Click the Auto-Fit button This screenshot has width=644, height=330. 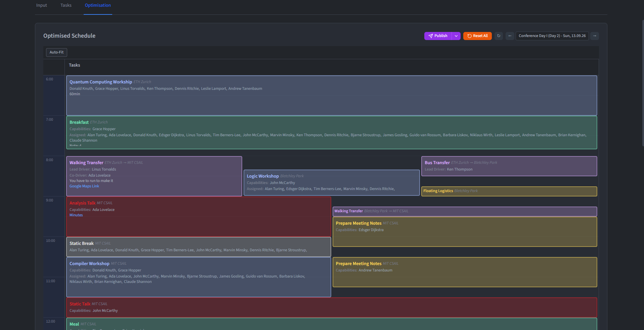coord(56,52)
